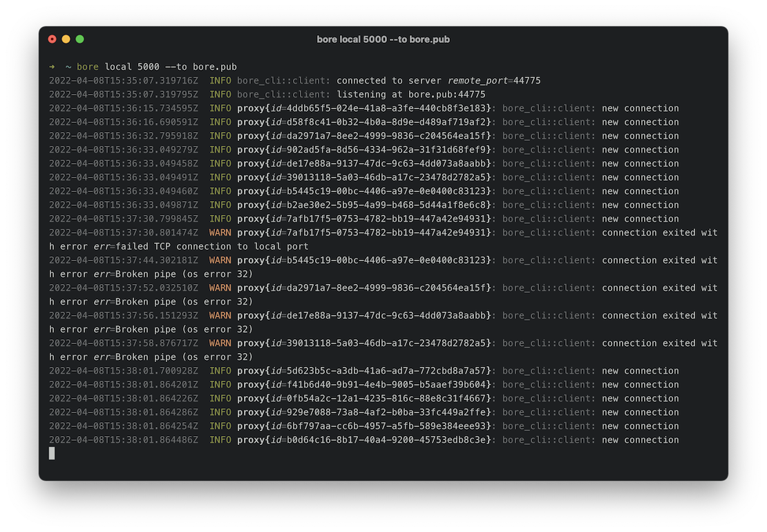The width and height of the screenshot is (767, 532).
Task: Click the window title 'bore local 5000 --to bore.pub'
Action: 383,39
